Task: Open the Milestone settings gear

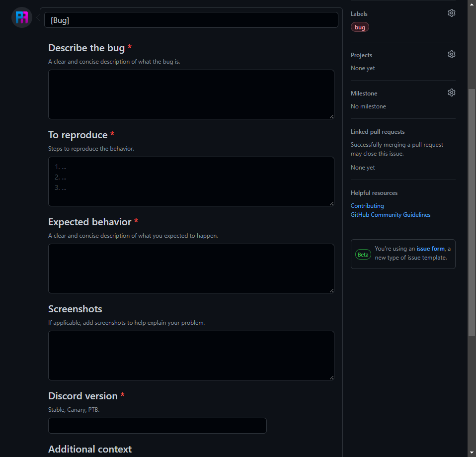Action: coord(452,92)
